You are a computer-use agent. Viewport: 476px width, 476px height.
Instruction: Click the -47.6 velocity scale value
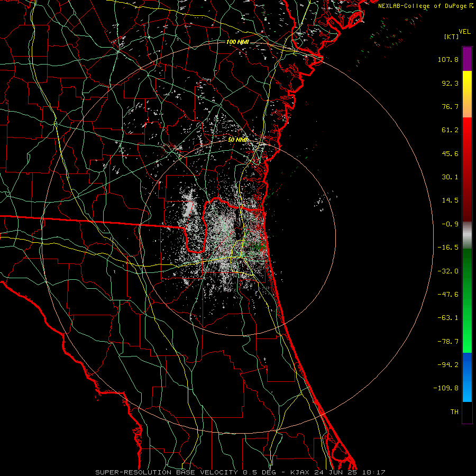448,295
